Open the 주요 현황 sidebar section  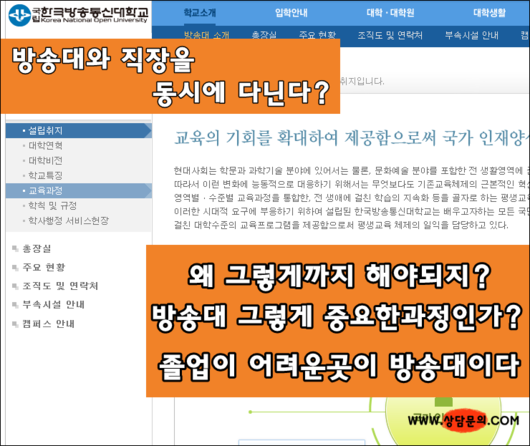pyautogui.click(x=44, y=267)
